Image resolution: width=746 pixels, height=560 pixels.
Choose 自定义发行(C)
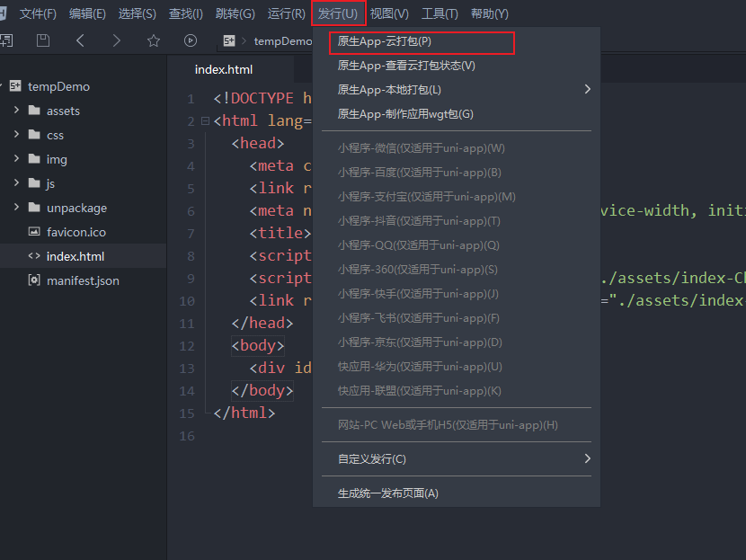point(457,459)
